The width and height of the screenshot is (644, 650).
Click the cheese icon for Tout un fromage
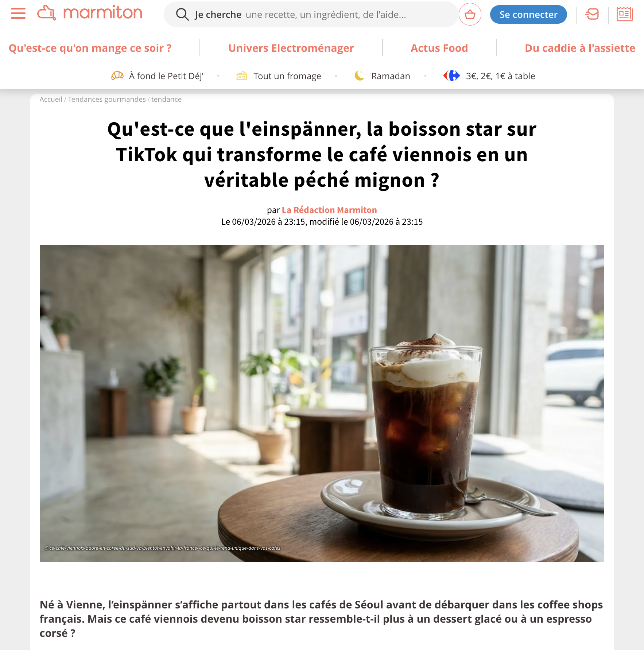(242, 76)
